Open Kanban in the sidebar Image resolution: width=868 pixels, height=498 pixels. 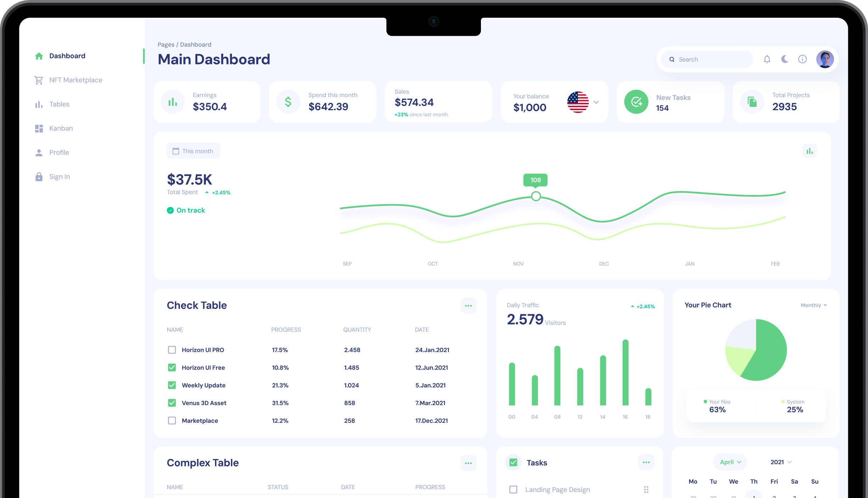61,128
